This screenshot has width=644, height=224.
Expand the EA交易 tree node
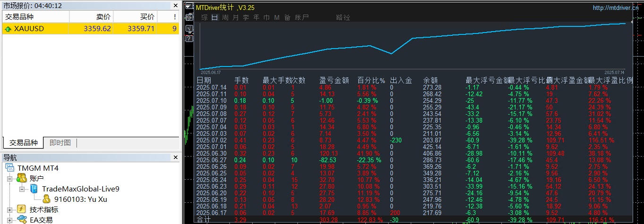[x=10, y=219]
